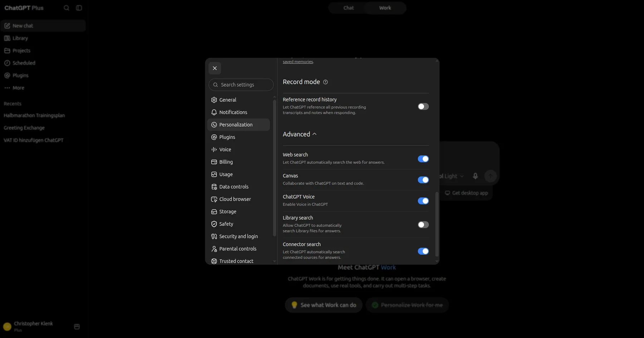The image size is (644, 338).
Task: Open the Storage settings section
Action: coord(239,212)
